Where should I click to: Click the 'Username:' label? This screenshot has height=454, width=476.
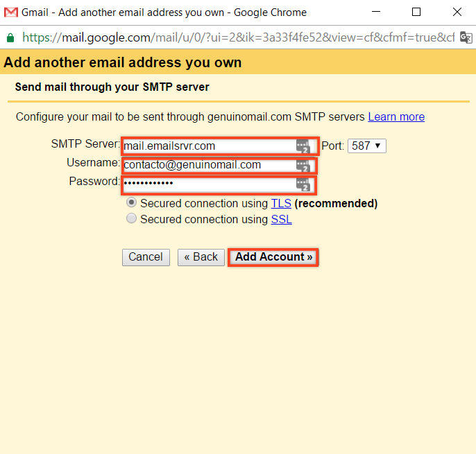pos(93,163)
